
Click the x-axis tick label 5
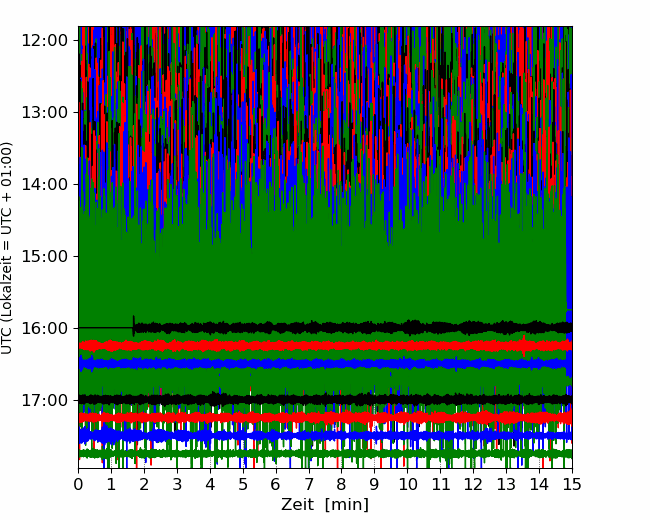coord(243,484)
